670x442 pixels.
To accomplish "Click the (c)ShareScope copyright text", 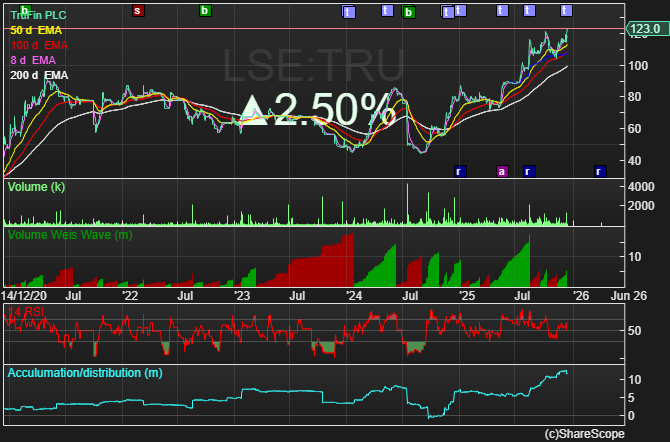I will point(585,434).
